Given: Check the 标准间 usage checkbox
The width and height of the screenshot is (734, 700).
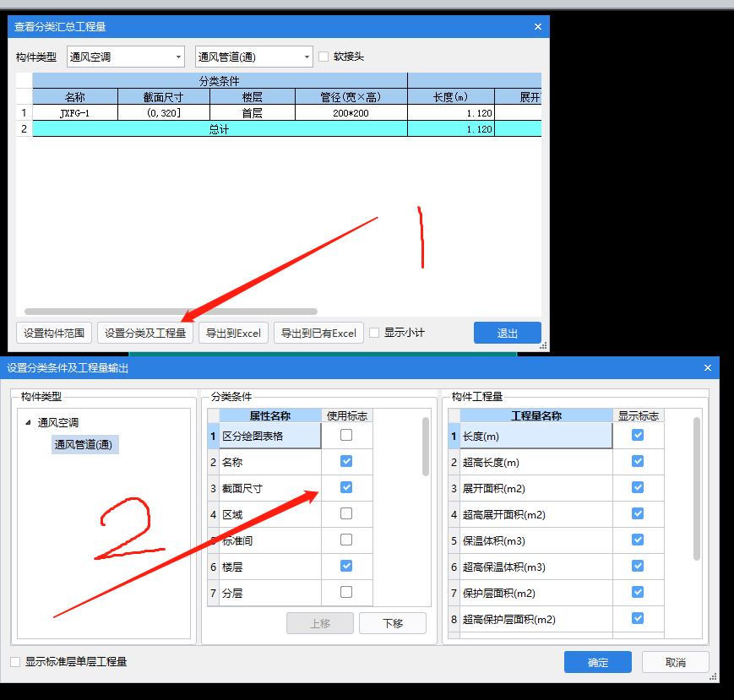Looking at the screenshot, I should (x=346, y=540).
